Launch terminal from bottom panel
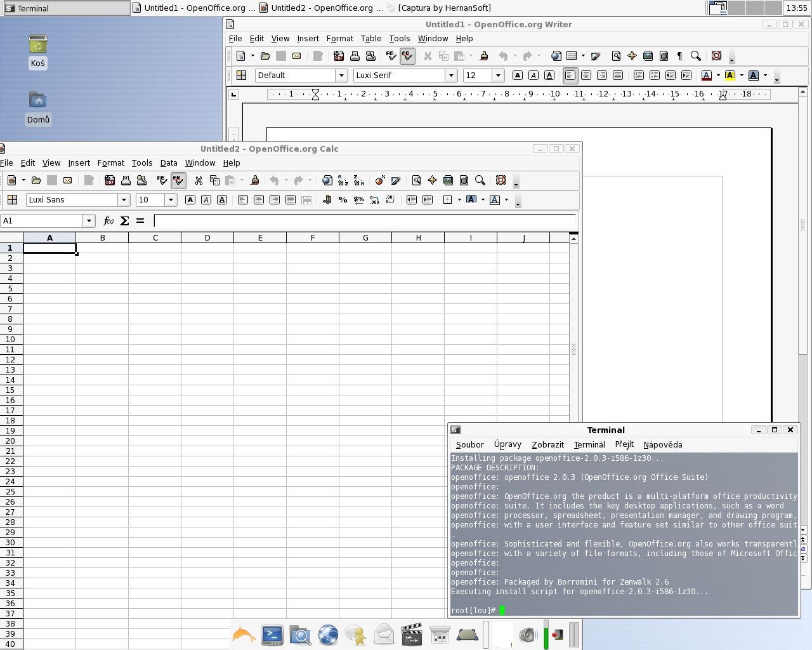The image size is (812, 650). click(x=272, y=635)
